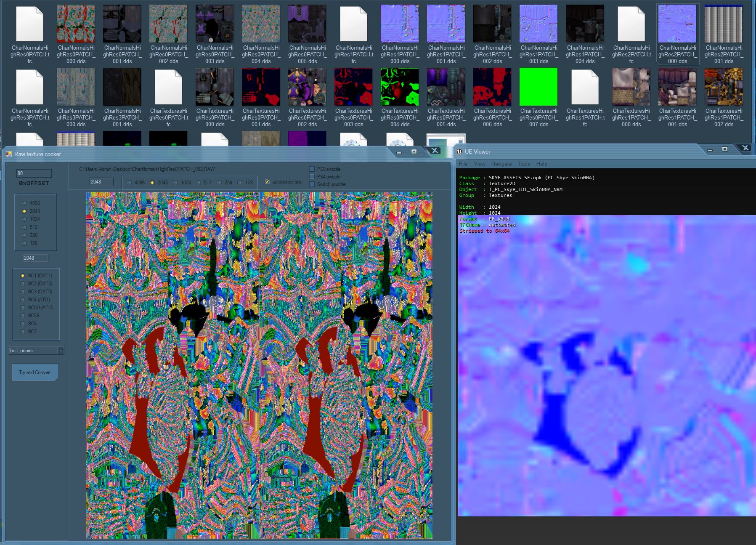756x545 pixels.
Task: Enable PS3 swizzle checkbox
Action: coord(312,169)
